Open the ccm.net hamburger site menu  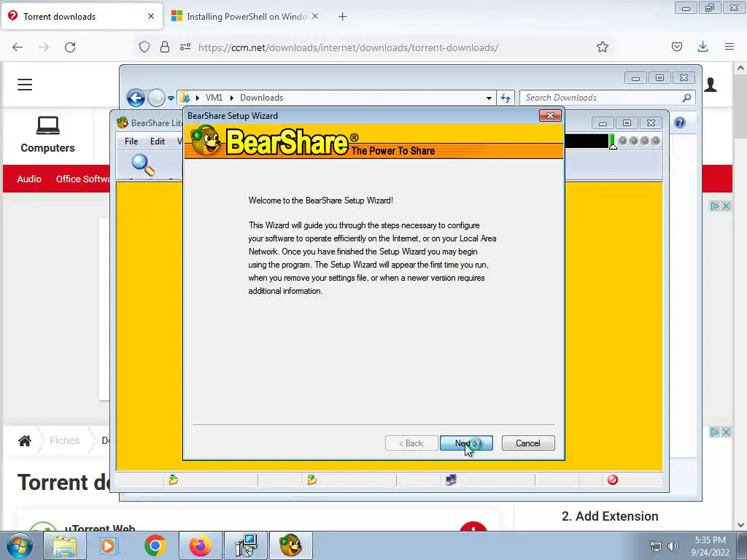pos(25,85)
